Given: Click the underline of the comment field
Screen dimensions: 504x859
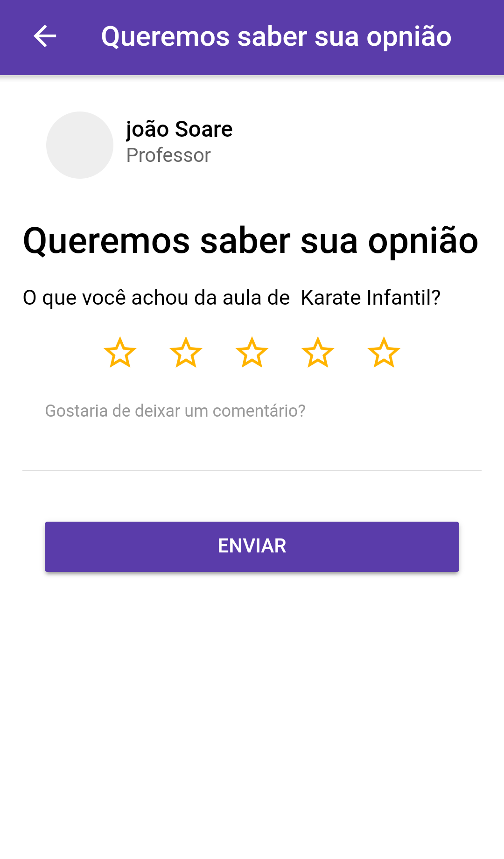Looking at the screenshot, I should pos(252,470).
